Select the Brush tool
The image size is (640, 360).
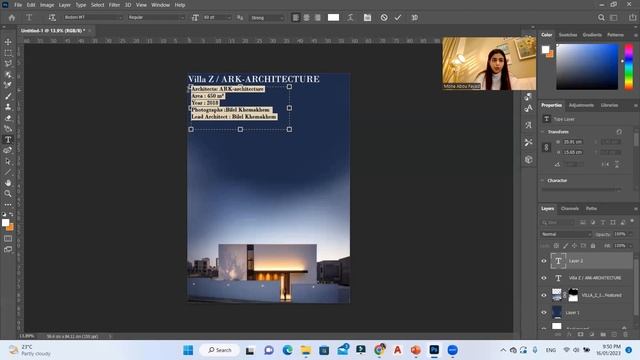pyautogui.click(x=8, y=96)
